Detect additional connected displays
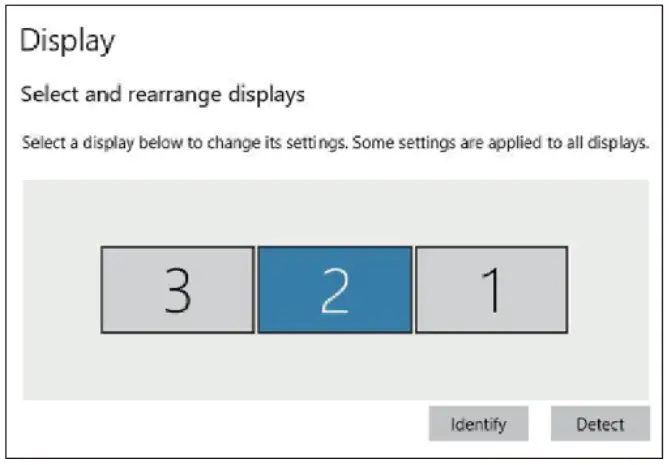 click(x=600, y=424)
